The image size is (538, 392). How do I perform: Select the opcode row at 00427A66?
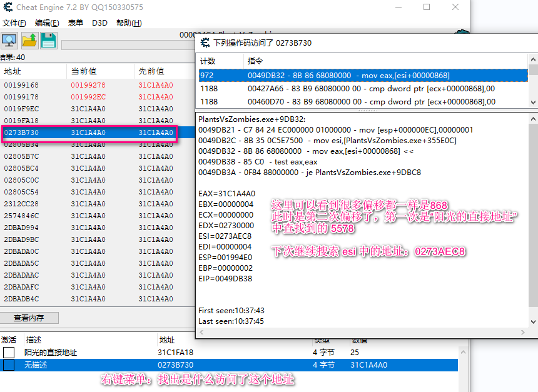tap(363, 89)
